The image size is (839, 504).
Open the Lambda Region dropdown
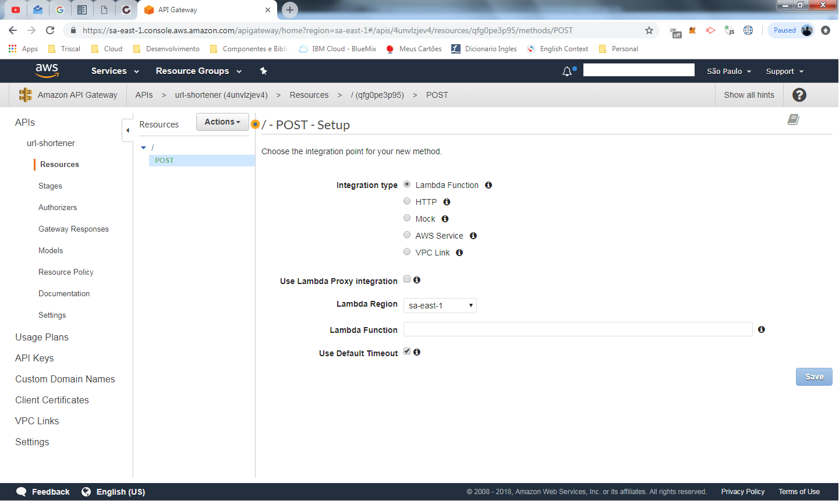click(x=440, y=306)
